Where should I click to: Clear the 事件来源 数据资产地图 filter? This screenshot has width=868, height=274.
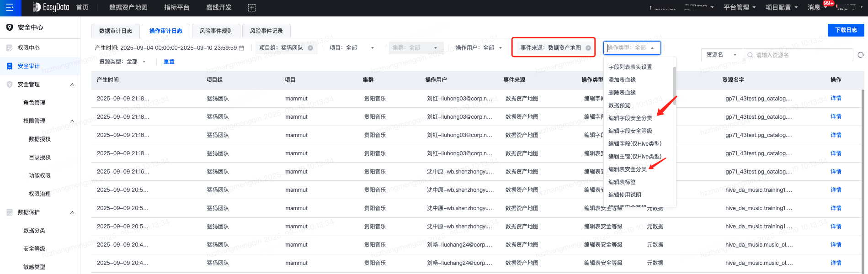[x=588, y=48]
